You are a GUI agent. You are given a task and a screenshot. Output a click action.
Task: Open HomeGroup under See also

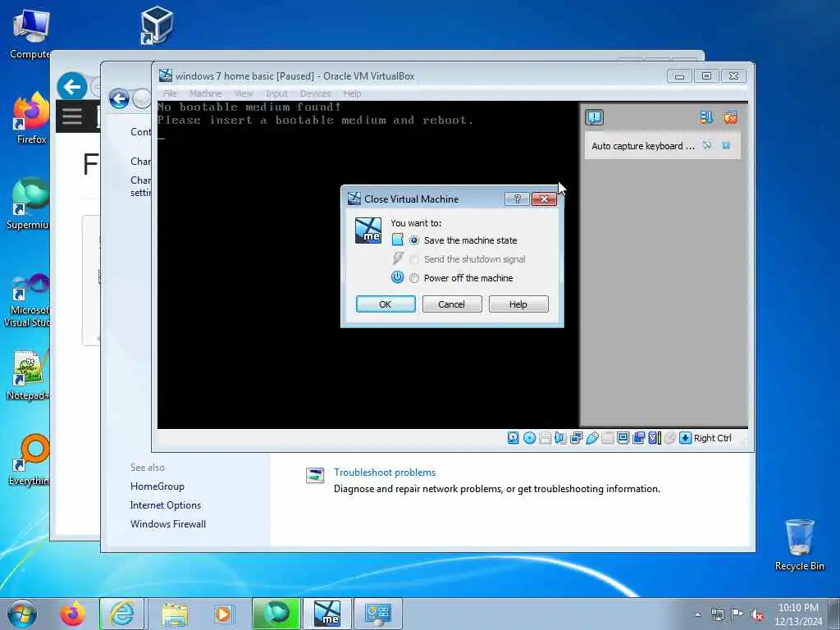pos(157,486)
